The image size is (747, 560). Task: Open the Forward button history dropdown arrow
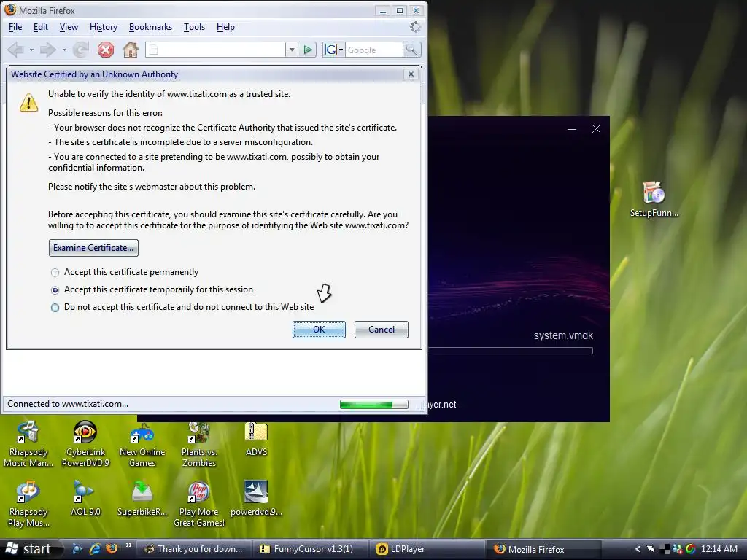coord(64,50)
